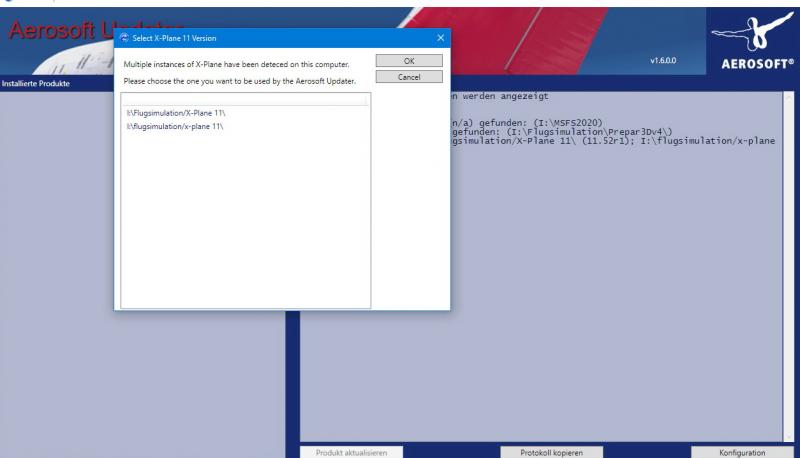Click the MSFS2020 path log line
Screen dimensions: 800x458
coord(527,122)
